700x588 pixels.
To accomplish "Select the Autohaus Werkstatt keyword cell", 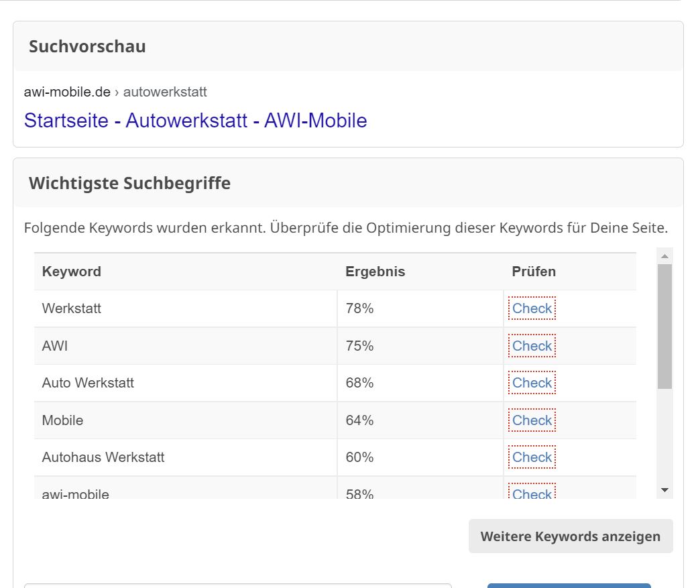I will 186,457.
